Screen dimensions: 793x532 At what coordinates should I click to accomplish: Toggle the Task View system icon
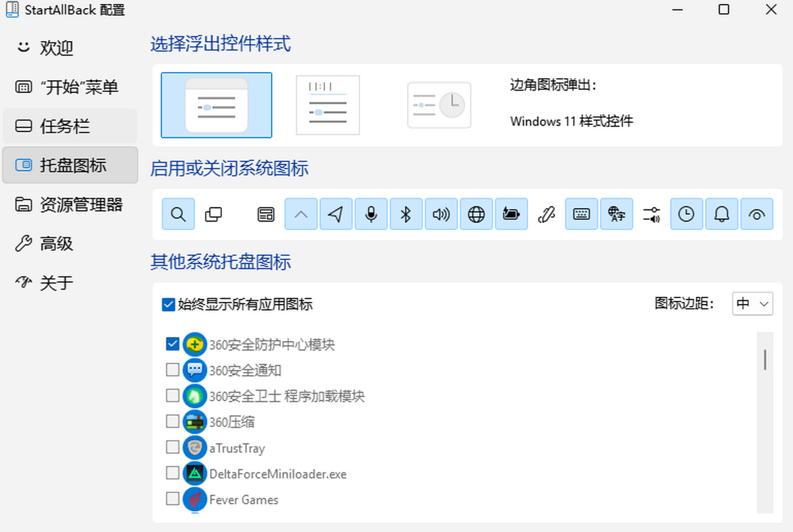[x=213, y=214]
